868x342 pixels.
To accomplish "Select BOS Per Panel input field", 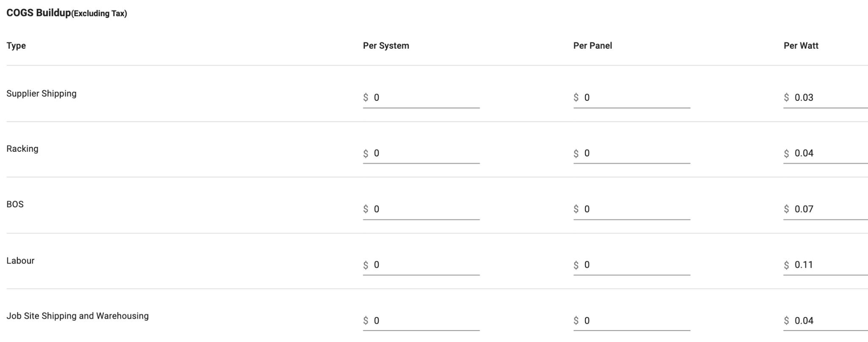I will pyautogui.click(x=632, y=209).
